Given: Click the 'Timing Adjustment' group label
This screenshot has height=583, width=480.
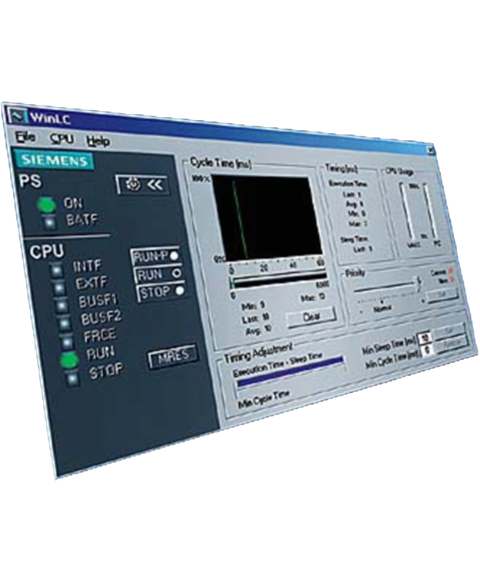Looking at the screenshot, I should [258, 352].
